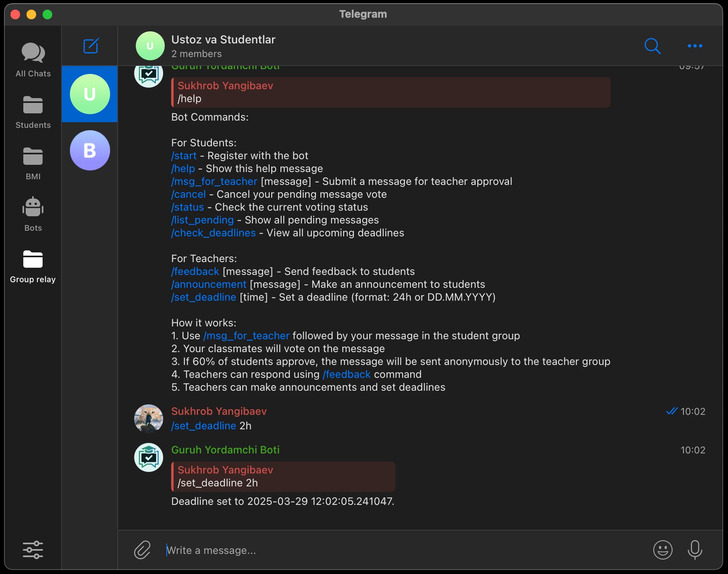Viewport: 728px width, 574px height.
Task: Click the Guruh Yordamchi Boti sender name at 10:02
Action: click(x=225, y=450)
